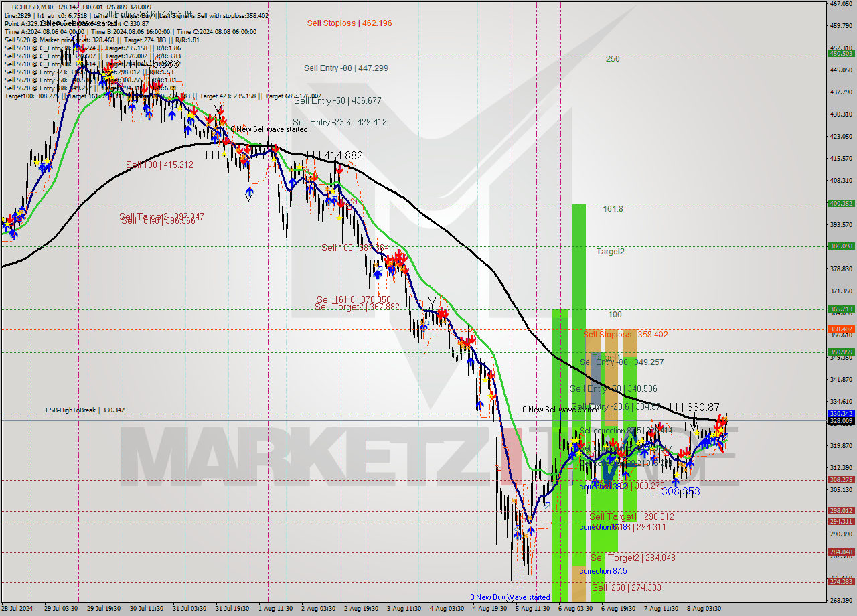Click 'Sell 250 | 274.383' label
The height and width of the screenshot is (616, 857).
click(x=627, y=588)
